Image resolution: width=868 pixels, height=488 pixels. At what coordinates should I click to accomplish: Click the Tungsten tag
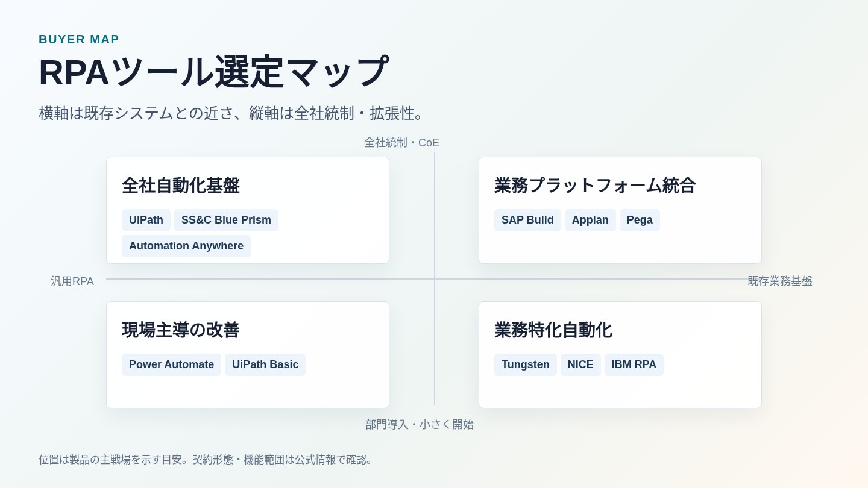tap(526, 364)
